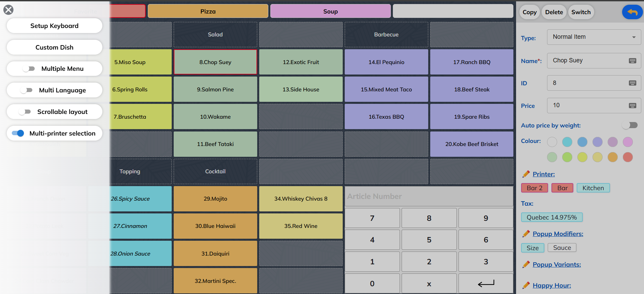Viewport: 644px width, 294px height.
Task: Click the Switch button
Action: (581, 12)
